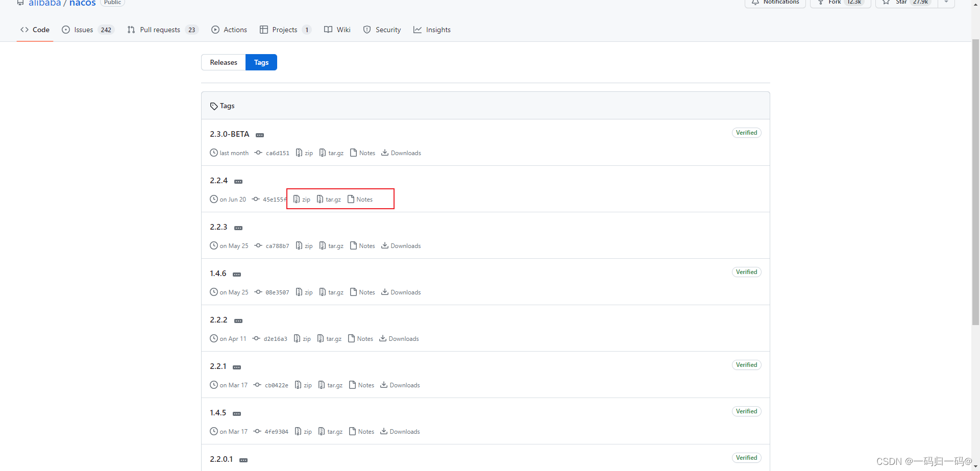
Task: Download zip for tag 2.2.2
Action: click(x=302, y=338)
